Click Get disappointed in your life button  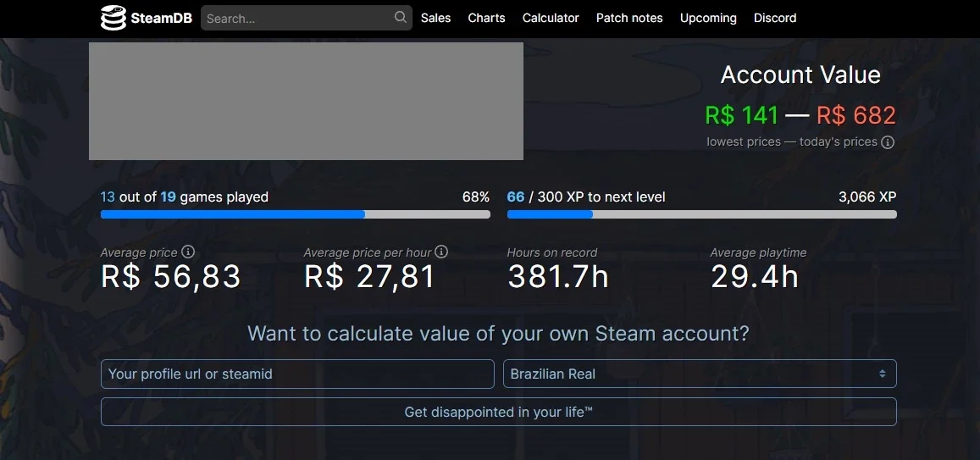499,412
